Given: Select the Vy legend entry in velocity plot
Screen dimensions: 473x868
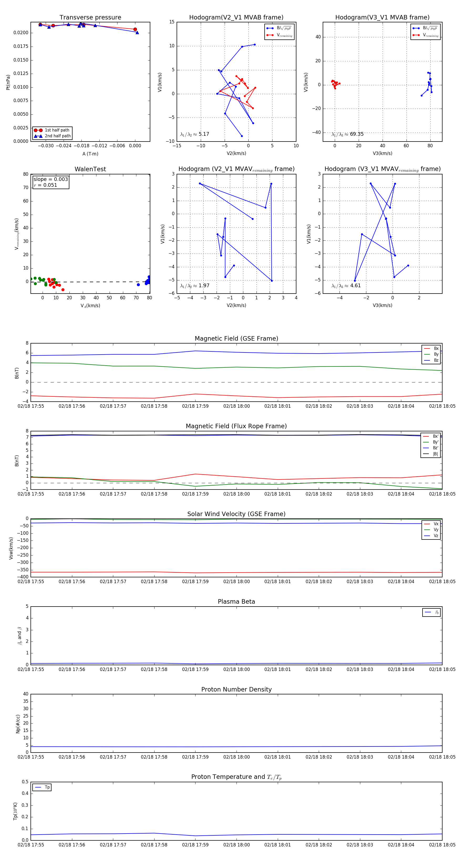Looking at the screenshot, I should (x=431, y=530).
